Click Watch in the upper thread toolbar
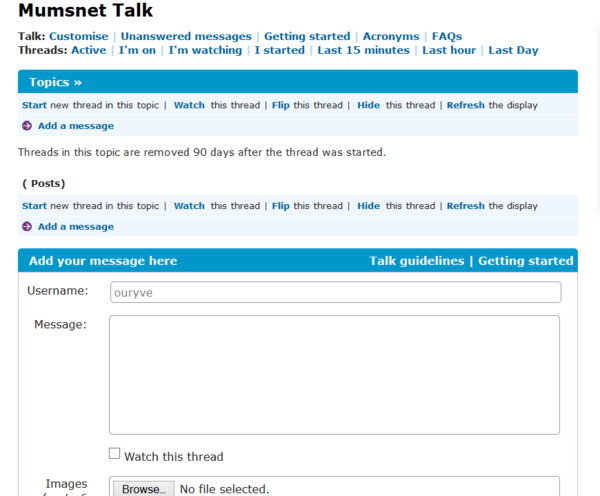This screenshot has width=600, height=496. tap(189, 105)
